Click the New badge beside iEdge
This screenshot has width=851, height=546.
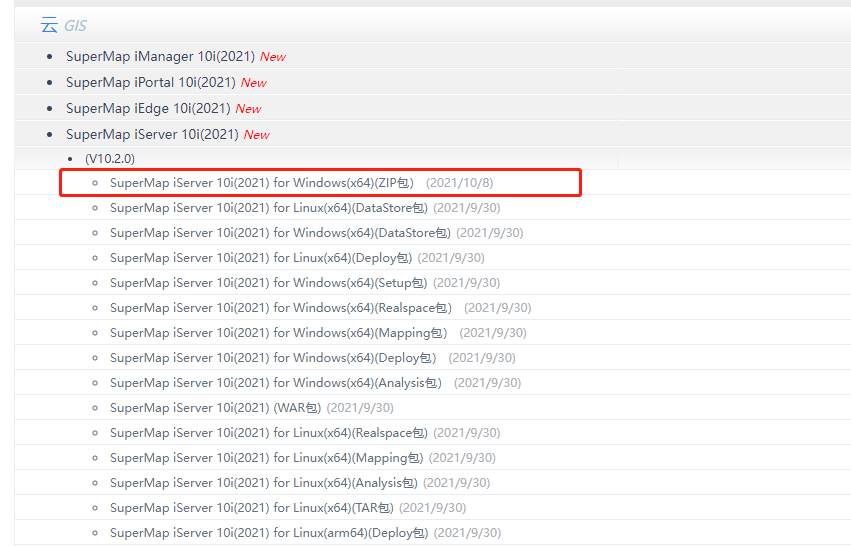[x=249, y=109]
